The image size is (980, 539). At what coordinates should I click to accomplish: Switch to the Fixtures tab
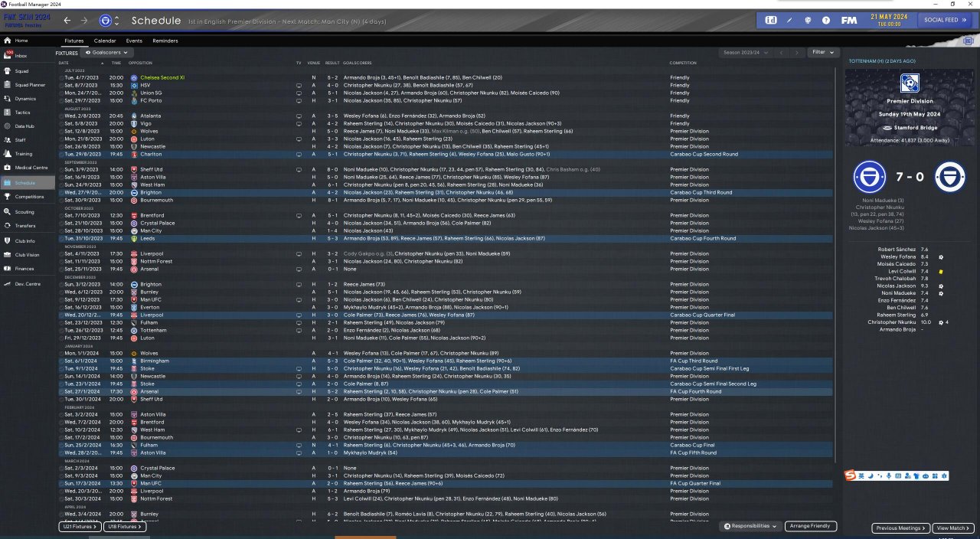pyautogui.click(x=74, y=41)
